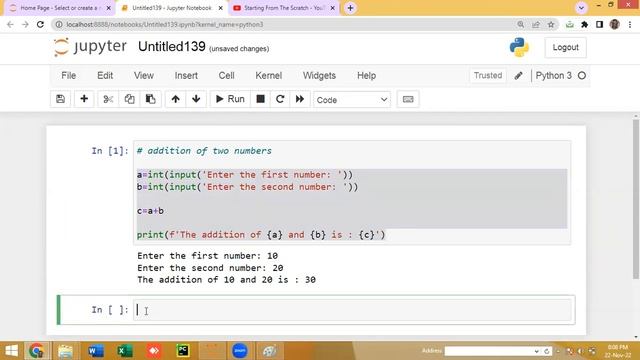Share this page icon in address bar
This screenshot has height=360, width=640.
tap(536, 24)
